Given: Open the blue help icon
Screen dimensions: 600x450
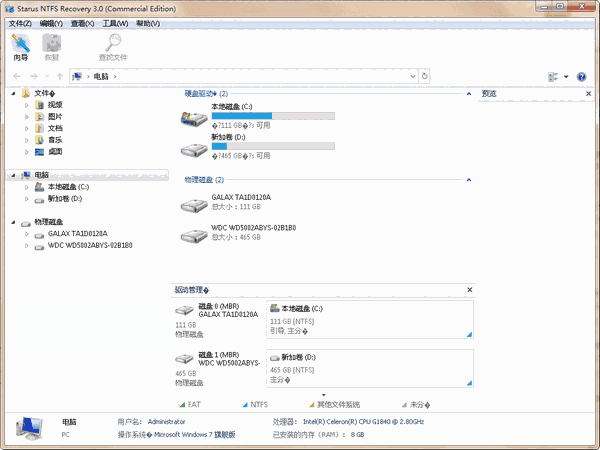Looking at the screenshot, I should tap(582, 77).
